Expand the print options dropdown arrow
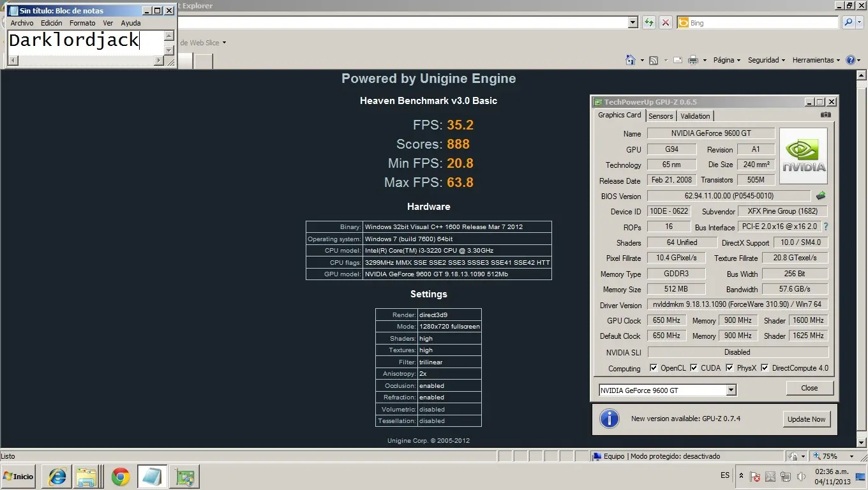Viewport: 868px width, 490px height. (x=705, y=61)
